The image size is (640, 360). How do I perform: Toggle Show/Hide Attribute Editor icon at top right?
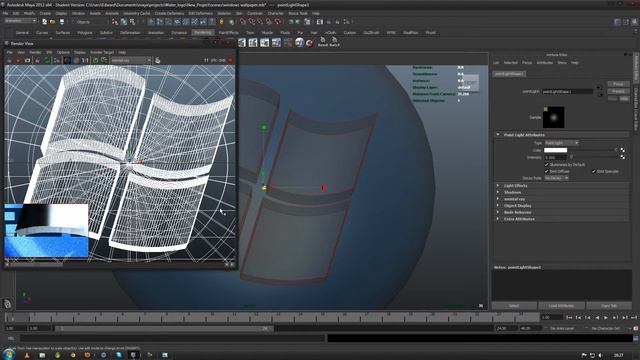[618, 22]
